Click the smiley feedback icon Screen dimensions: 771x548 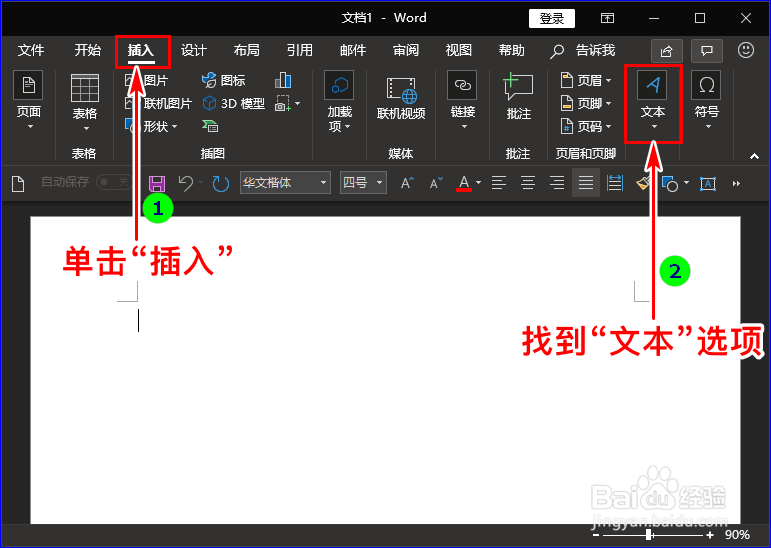(746, 50)
